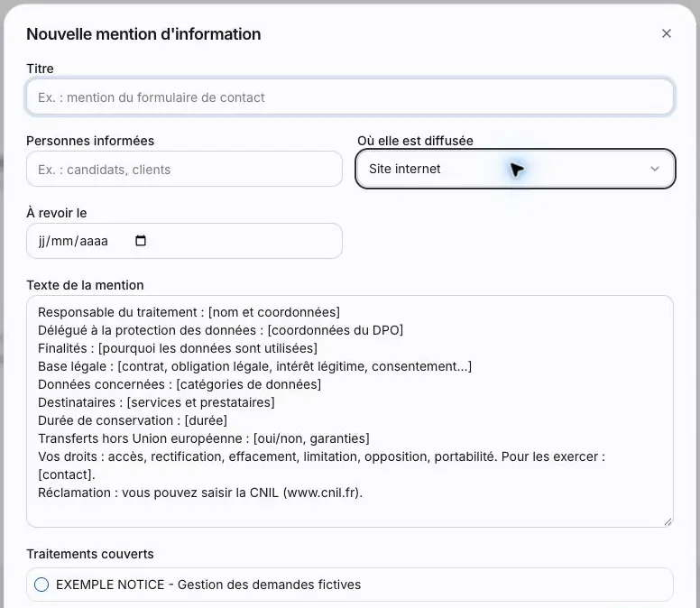Click the À revoir le date field

184,241
